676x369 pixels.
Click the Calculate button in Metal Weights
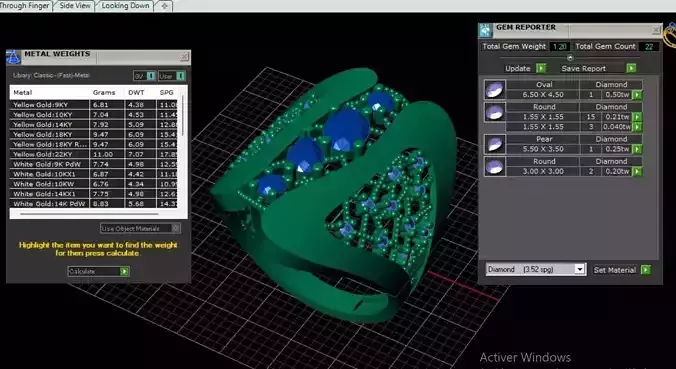pos(98,272)
